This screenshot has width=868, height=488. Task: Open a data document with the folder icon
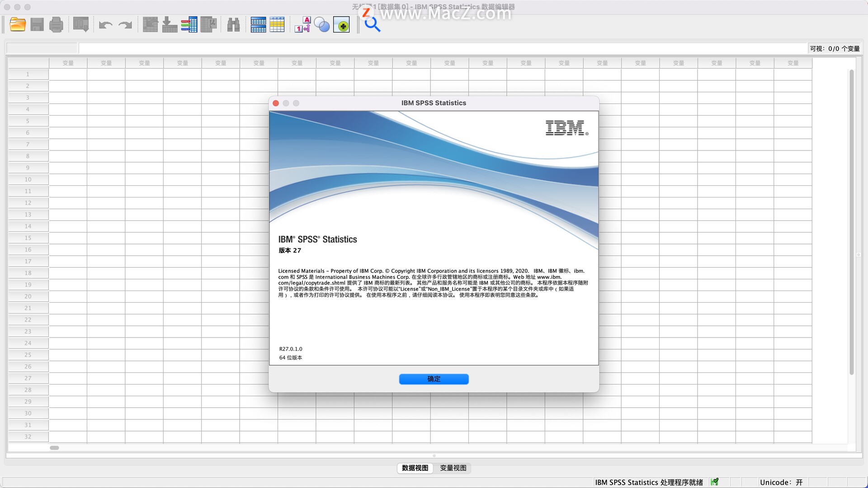pyautogui.click(x=18, y=24)
